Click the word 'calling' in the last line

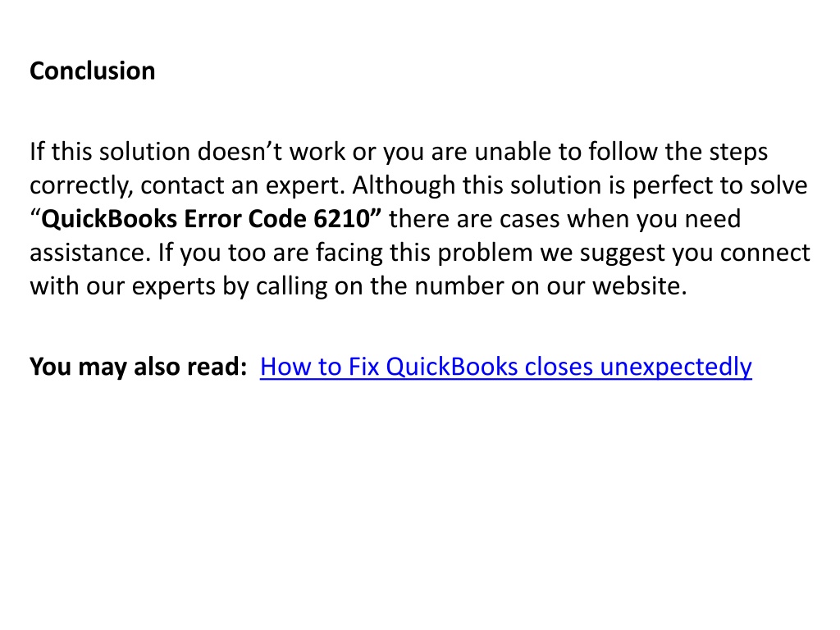pyautogui.click(x=291, y=286)
